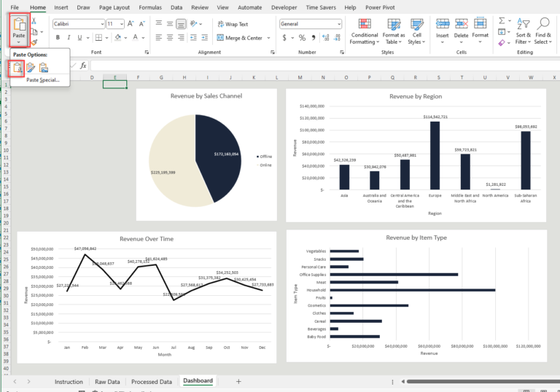Toggle Bold formatting
The height and width of the screenshot is (392, 560).
click(x=58, y=37)
